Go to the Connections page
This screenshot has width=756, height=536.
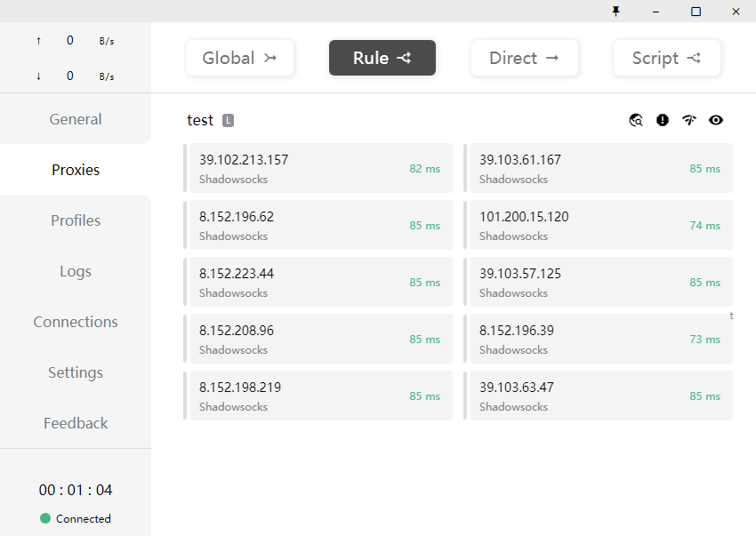[76, 322]
